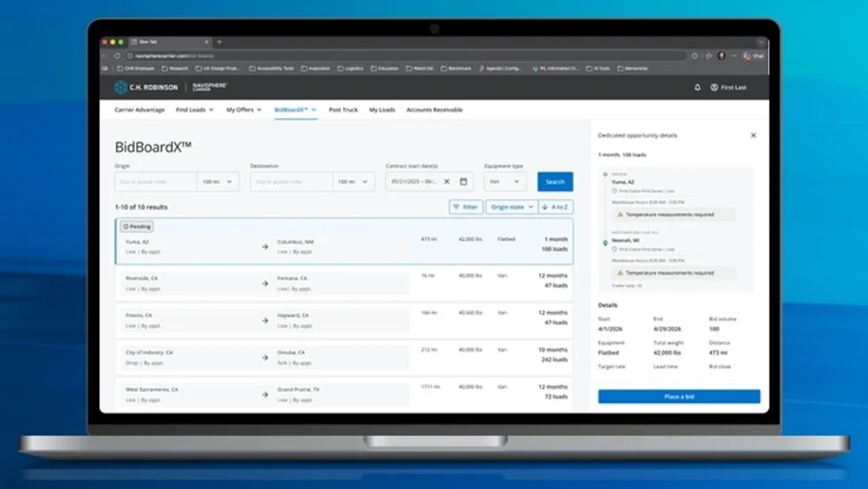This screenshot has width=868, height=489.
Task: Click the C.H. Robinson logo
Action: 146,87
